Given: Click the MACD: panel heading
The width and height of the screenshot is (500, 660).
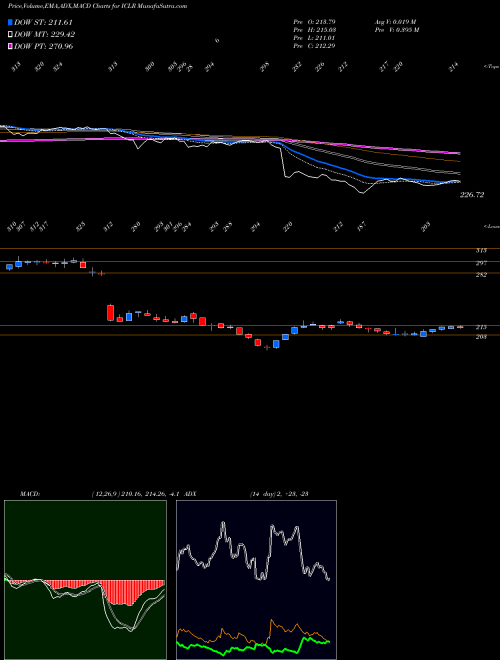Looking at the screenshot, I should point(29,494).
